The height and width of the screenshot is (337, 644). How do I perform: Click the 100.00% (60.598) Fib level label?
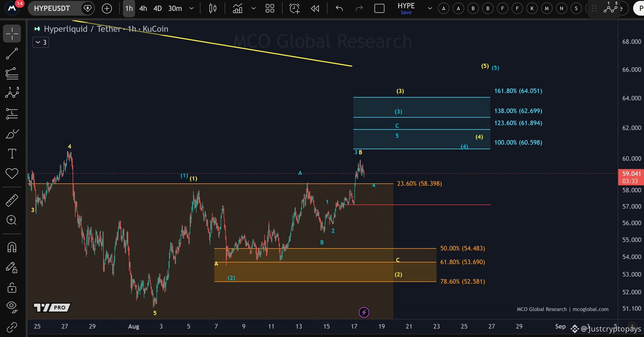click(518, 143)
